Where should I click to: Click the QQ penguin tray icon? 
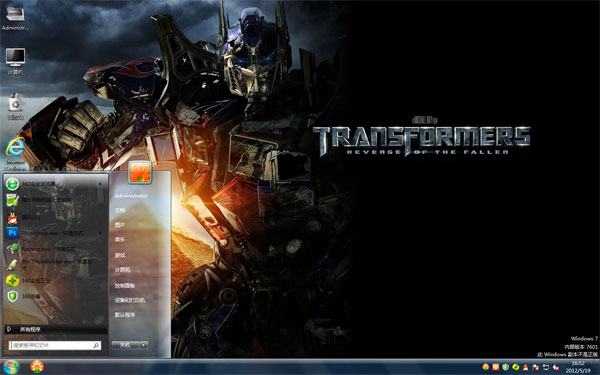coord(526,367)
